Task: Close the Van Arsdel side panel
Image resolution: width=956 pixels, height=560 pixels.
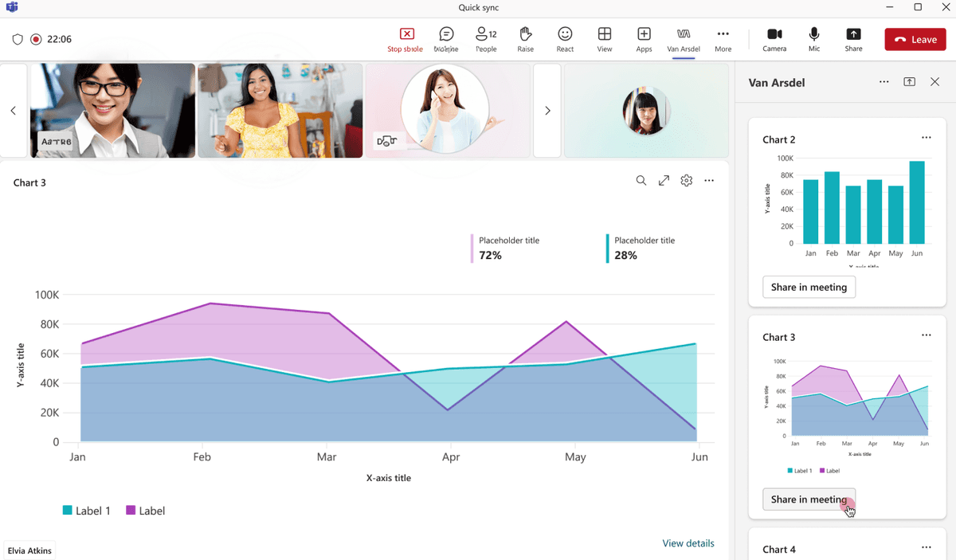Action: 935,82
